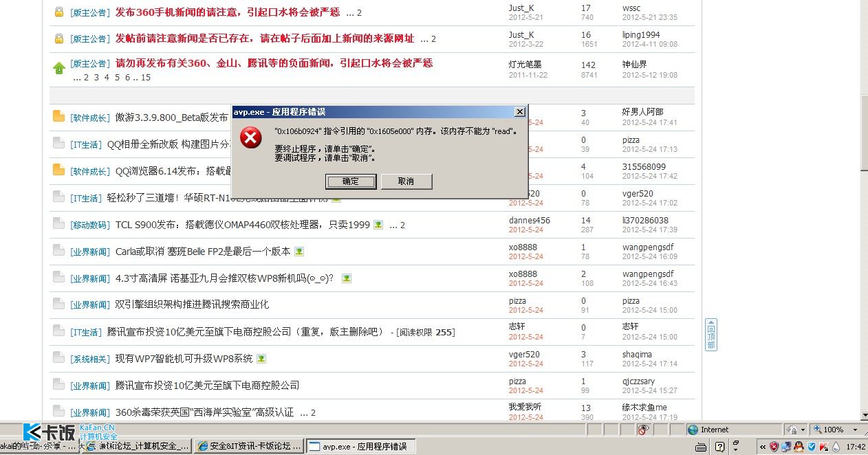This screenshot has height=455, width=868.
Task: Click the folder icon of the 4.3寸高清屏 thread
Action: pyautogui.click(x=59, y=277)
